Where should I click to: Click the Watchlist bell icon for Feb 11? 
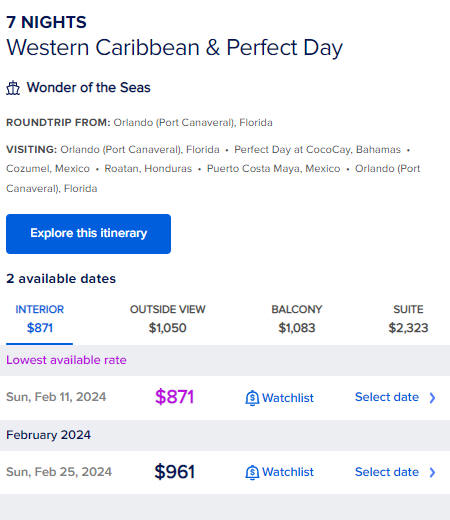(x=252, y=398)
